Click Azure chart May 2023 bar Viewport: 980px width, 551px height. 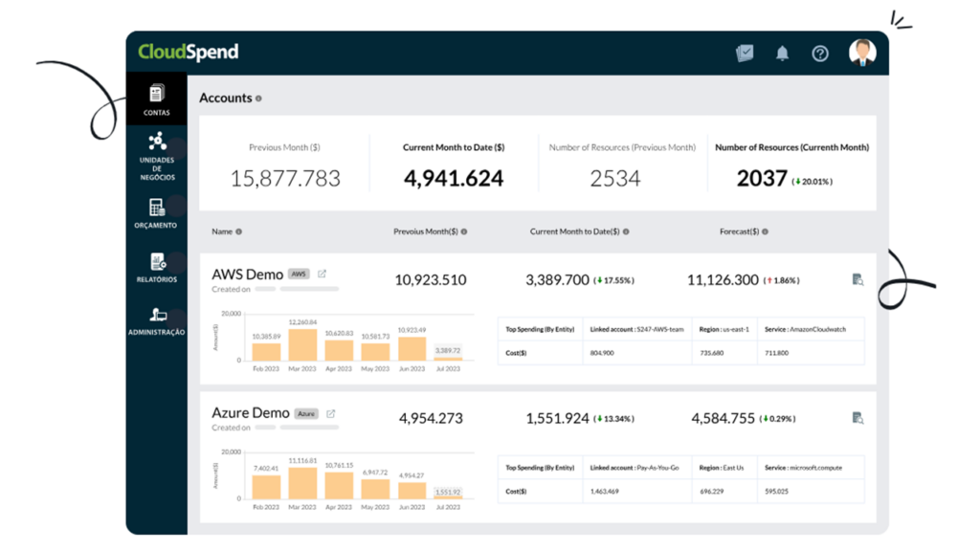[375, 489]
